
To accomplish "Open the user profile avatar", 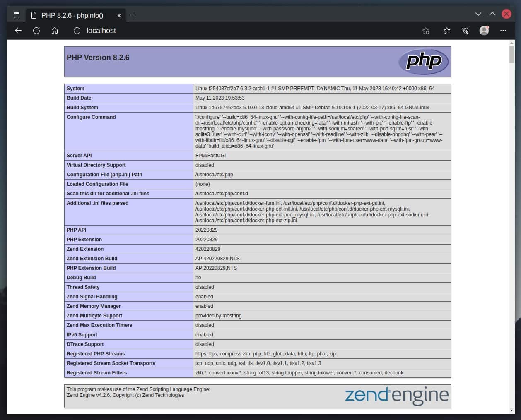I will 484,31.
